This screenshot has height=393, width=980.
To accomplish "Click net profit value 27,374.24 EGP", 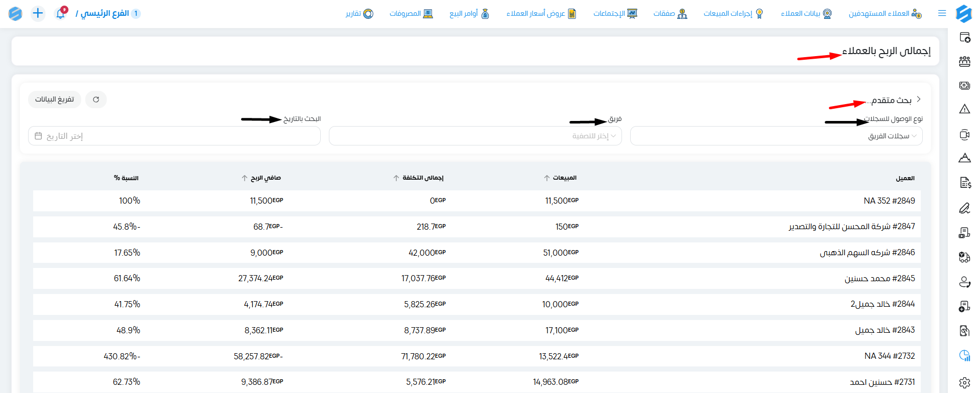I will 260,278.
